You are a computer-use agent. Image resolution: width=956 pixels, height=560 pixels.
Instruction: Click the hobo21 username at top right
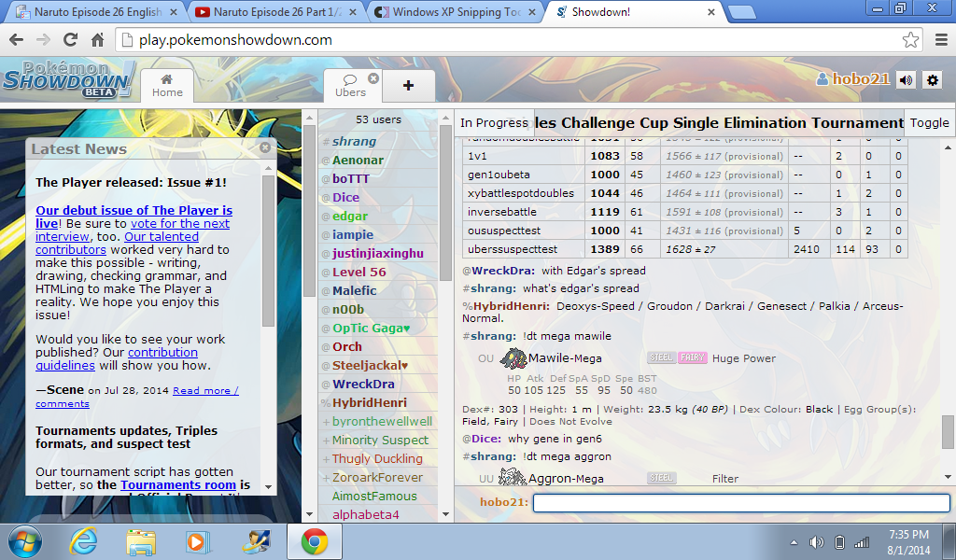click(x=860, y=79)
